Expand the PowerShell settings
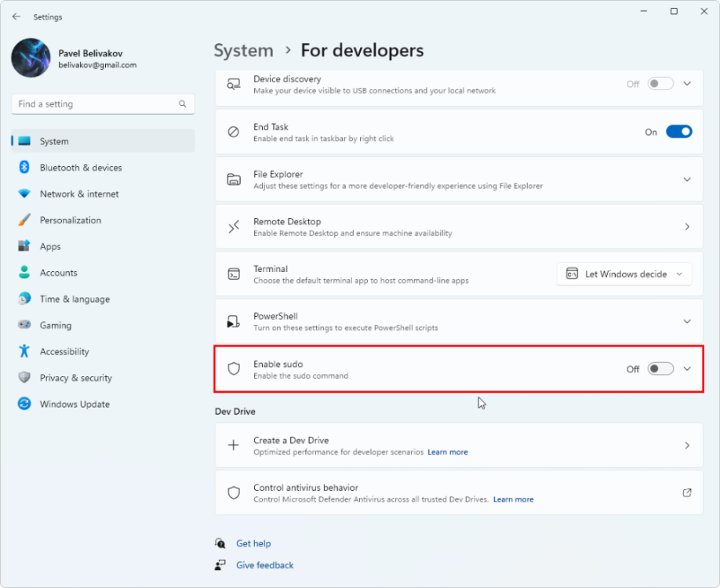This screenshot has height=588, width=720. point(687,321)
